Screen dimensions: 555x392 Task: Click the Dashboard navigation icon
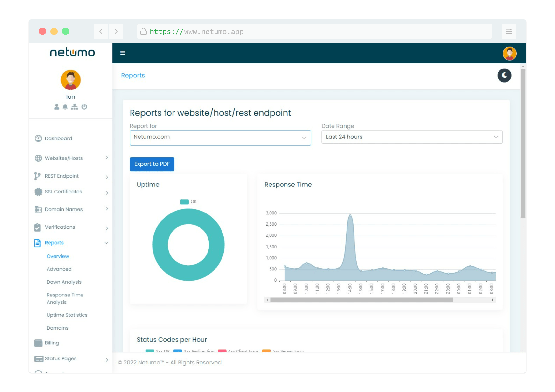[38, 138]
